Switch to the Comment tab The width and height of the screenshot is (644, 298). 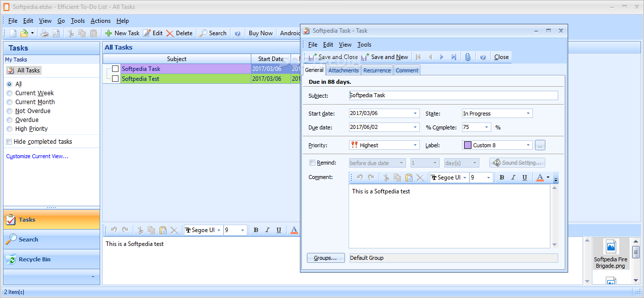click(x=407, y=70)
